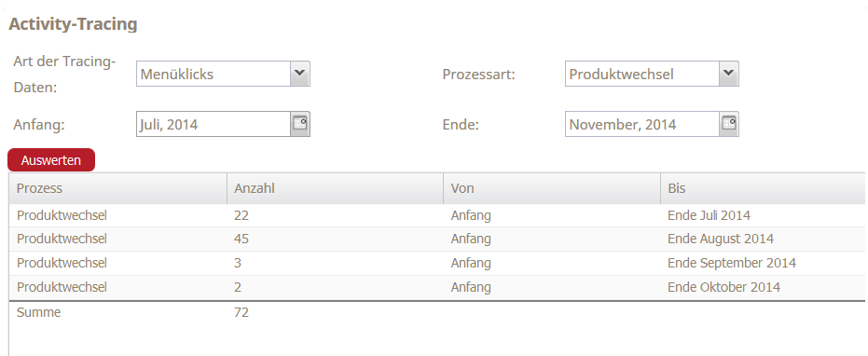The height and width of the screenshot is (356, 868).
Task: Click the Auswerten button
Action: pos(51,160)
